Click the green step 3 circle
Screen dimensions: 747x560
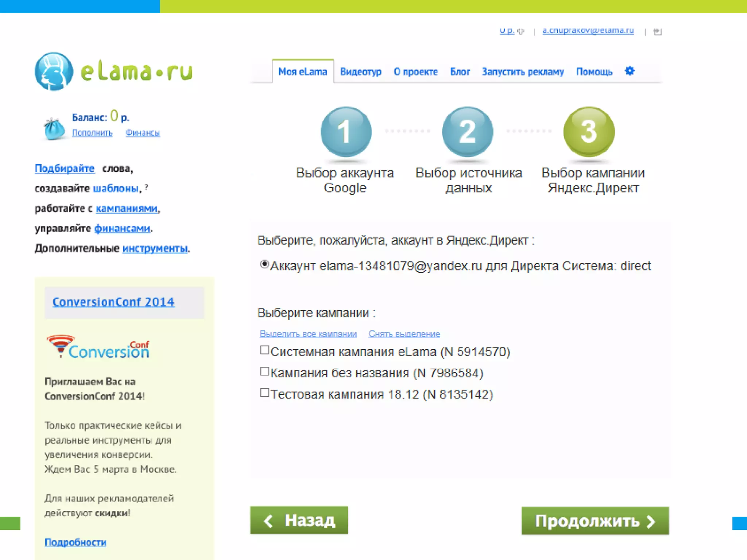coord(589,132)
